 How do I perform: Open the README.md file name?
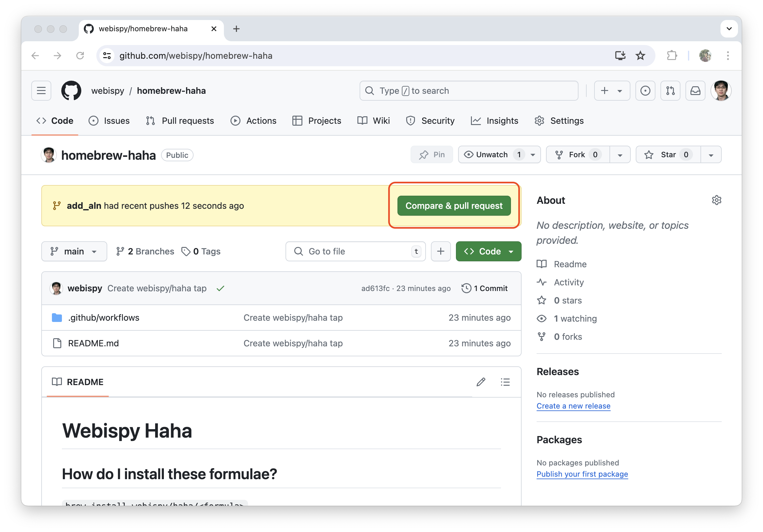tap(93, 343)
